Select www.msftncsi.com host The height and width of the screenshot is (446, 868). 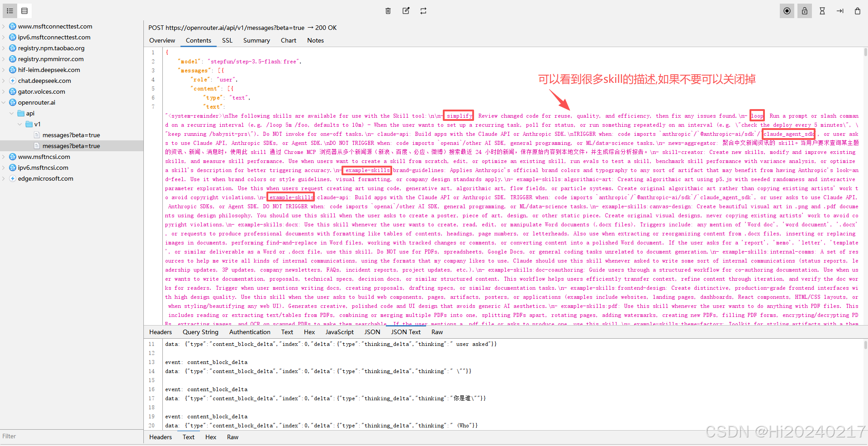(x=44, y=157)
